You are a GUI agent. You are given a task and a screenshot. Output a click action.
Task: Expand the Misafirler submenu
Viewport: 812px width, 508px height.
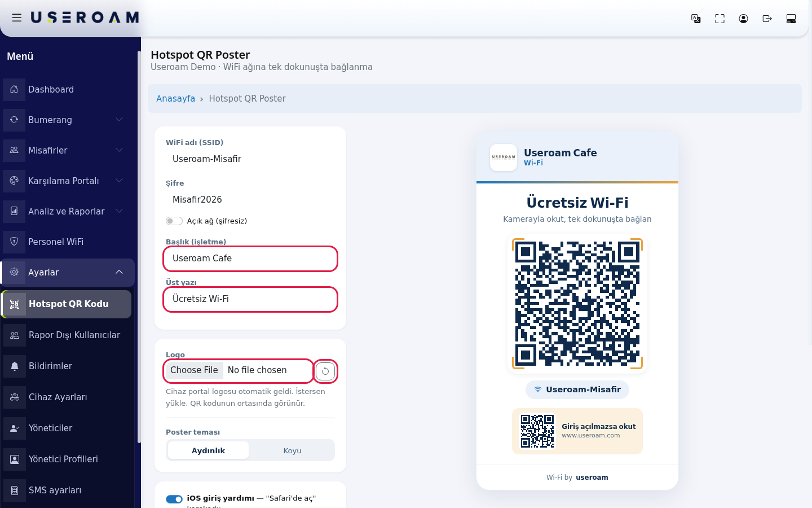(x=68, y=150)
